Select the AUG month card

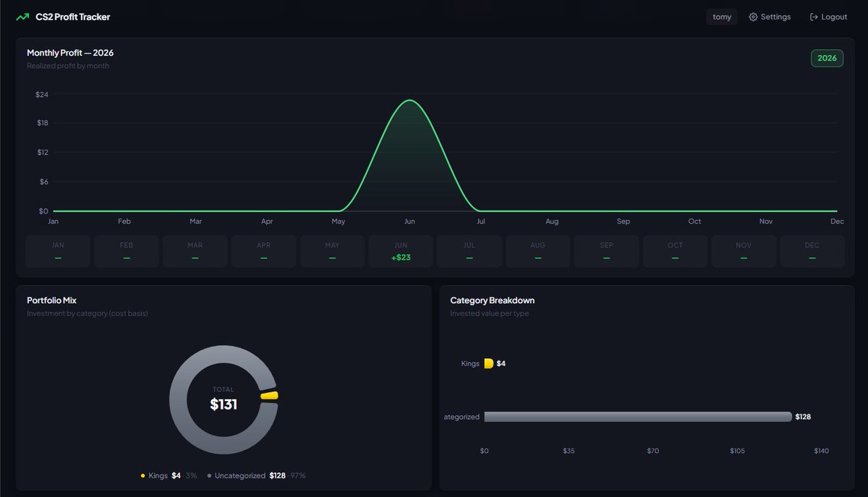coord(538,251)
